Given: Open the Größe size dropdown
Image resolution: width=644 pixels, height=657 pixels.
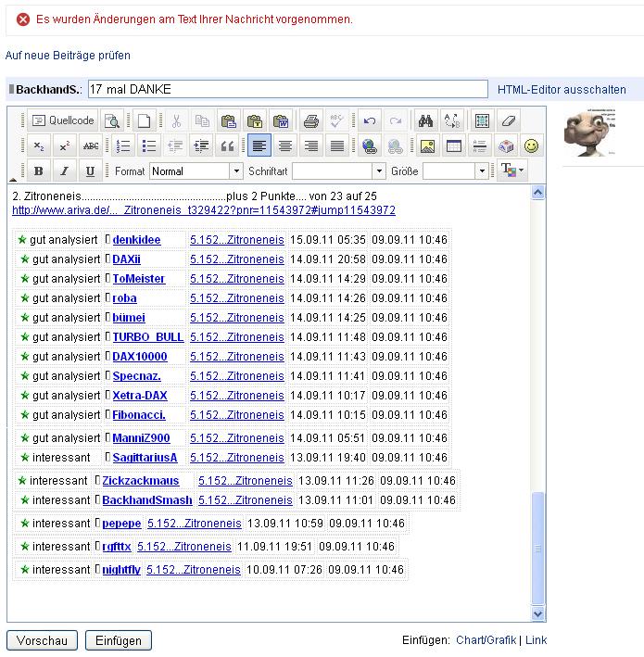Looking at the screenshot, I should pos(456,171).
